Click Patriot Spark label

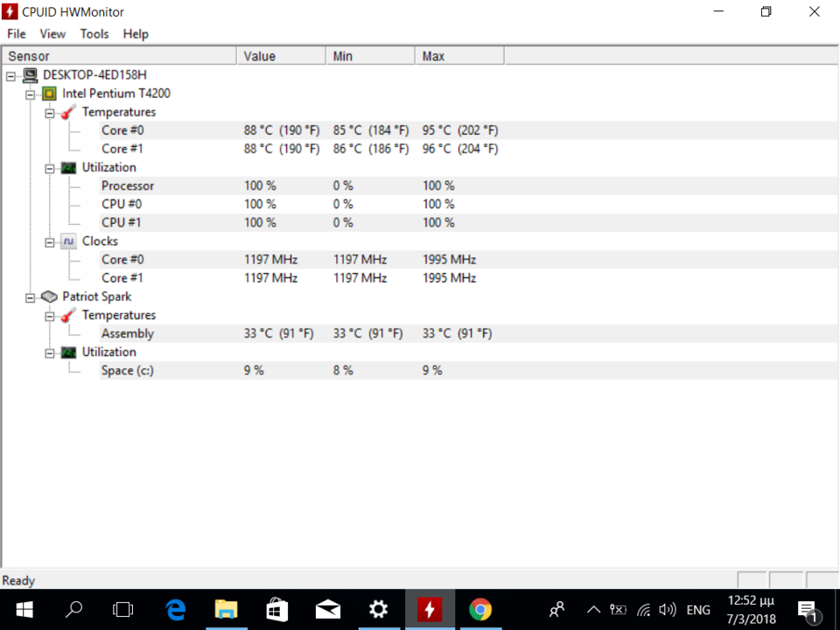coord(97,297)
